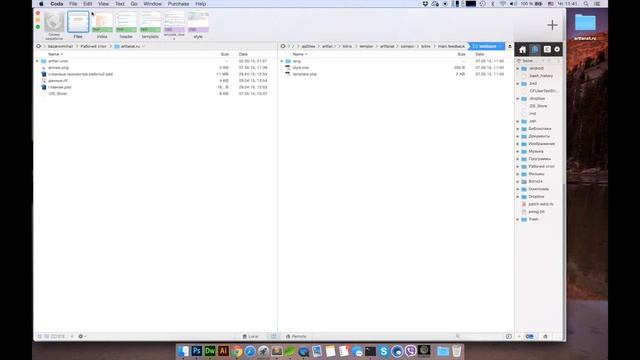640x360 pixels.
Task: Open the Remote pane button at bottom
Action: (296, 337)
